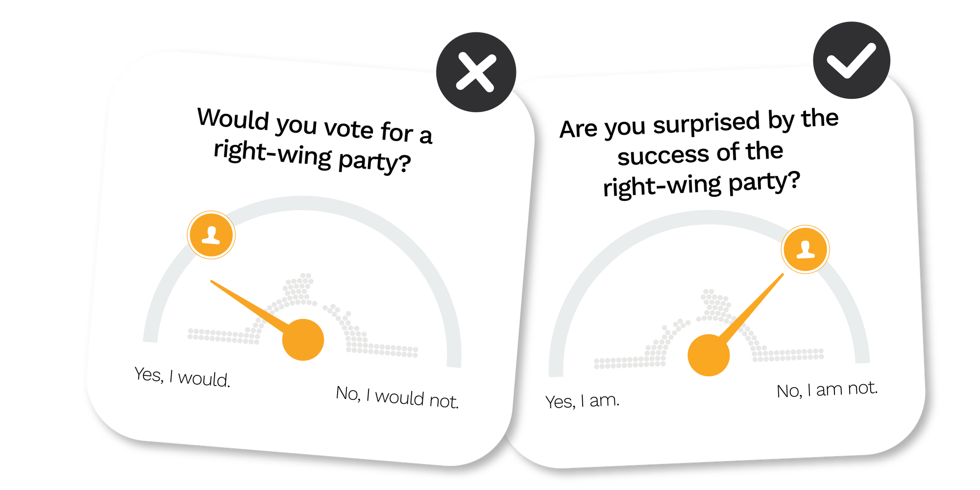980x490 pixels.
Task: Select the orange user marker on the surprised gauge
Action: click(805, 249)
